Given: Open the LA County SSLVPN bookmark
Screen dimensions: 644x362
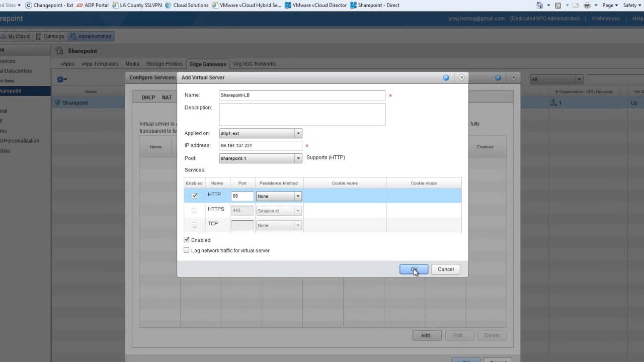Looking at the screenshot, I should point(136,5).
